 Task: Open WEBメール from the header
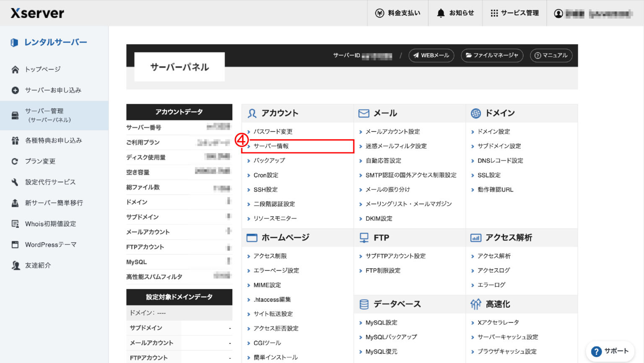coord(431,55)
